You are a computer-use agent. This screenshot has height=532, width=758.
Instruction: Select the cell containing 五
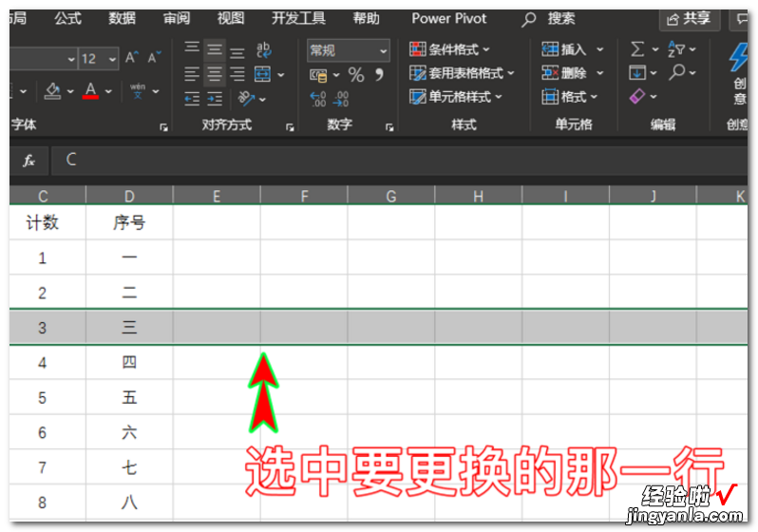(x=129, y=397)
